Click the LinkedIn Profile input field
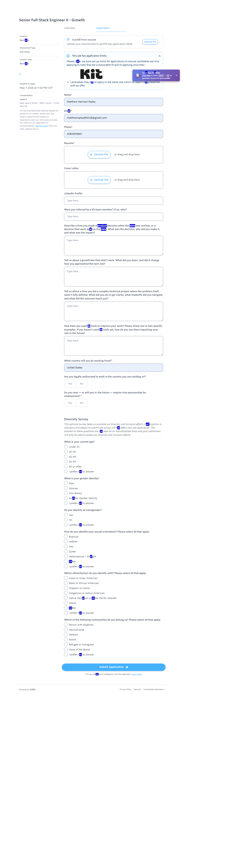225x868 pixels. pyautogui.click(x=113, y=201)
